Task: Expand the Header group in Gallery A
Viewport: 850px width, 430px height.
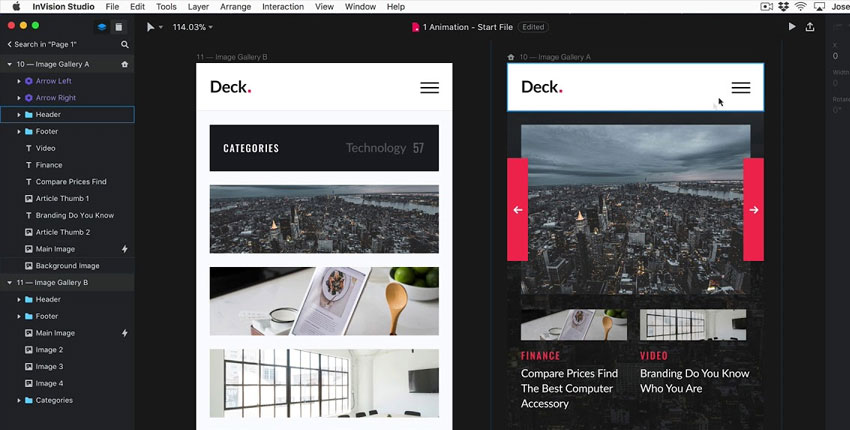Action: (x=19, y=114)
